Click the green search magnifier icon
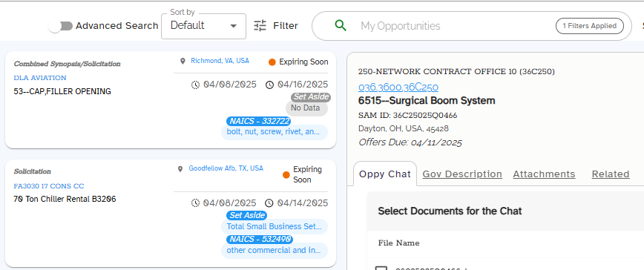 (341, 26)
